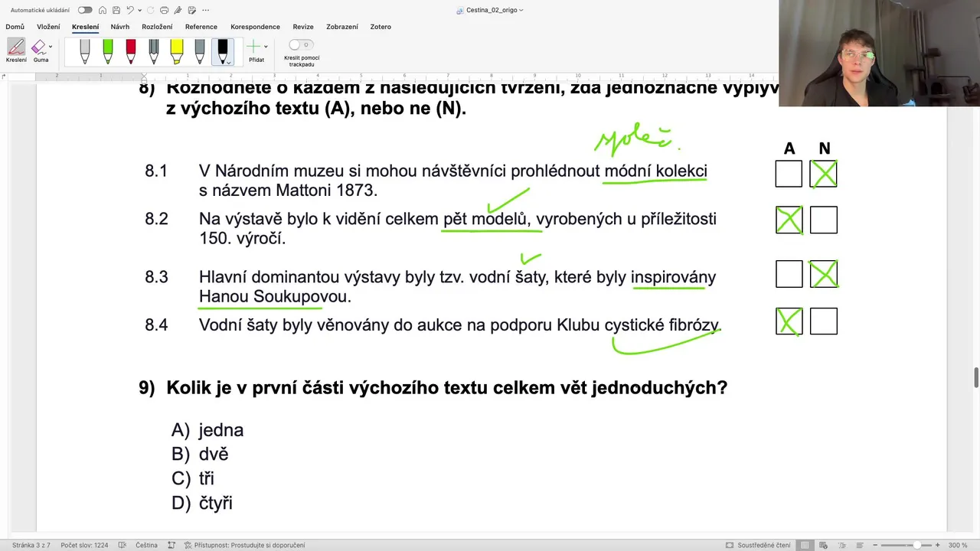Click the zoom out minus button
The height and width of the screenshot is (551, 980).
pos(875,545)
